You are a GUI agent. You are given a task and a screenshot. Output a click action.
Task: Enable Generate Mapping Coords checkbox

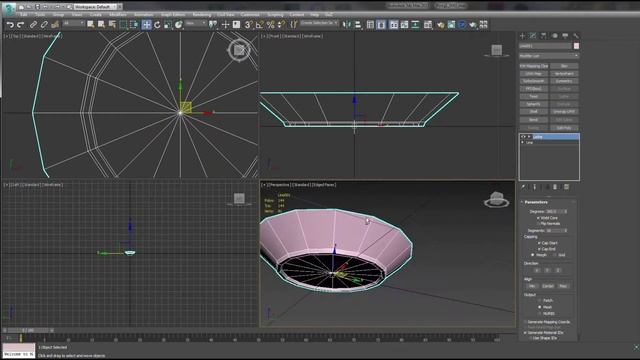pos(525,322)
